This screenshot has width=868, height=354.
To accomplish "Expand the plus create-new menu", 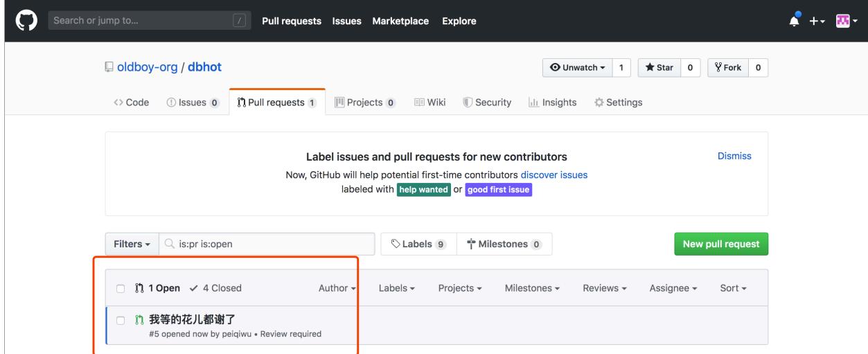I will point(816,21).
